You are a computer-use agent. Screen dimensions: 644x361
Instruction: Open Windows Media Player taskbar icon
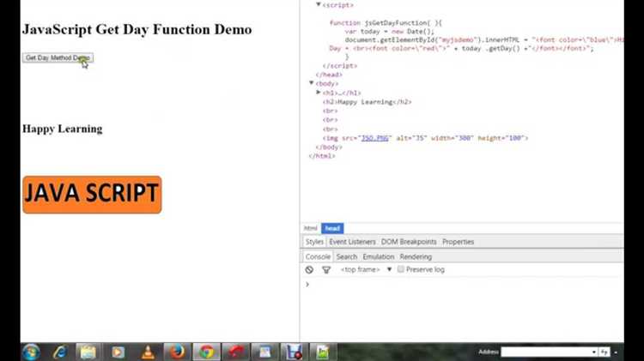pyautogui.click(x=118, y=352)
